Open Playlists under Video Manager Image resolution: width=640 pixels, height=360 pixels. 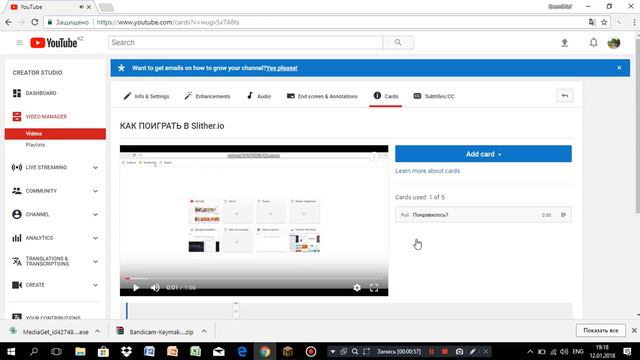[x=36, y=145]
